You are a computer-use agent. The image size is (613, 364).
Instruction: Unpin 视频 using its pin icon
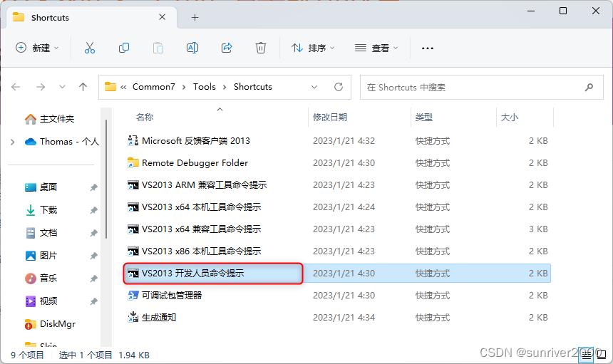(x=93, y=301)
